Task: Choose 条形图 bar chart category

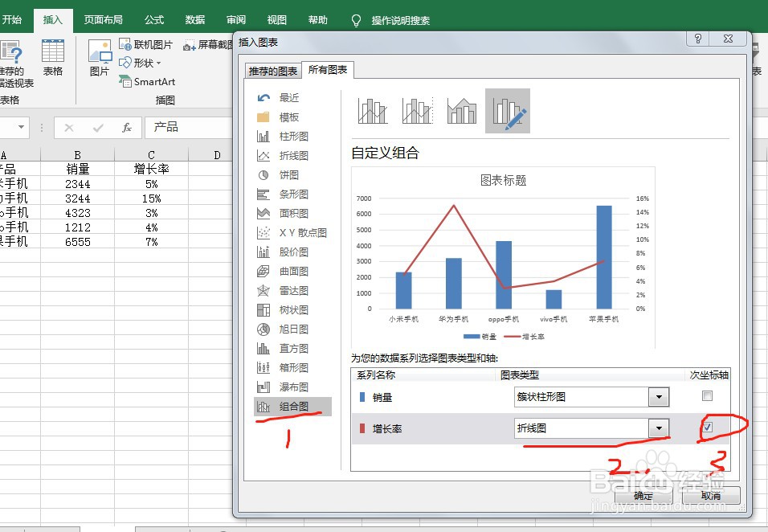Action: point(292,194)
